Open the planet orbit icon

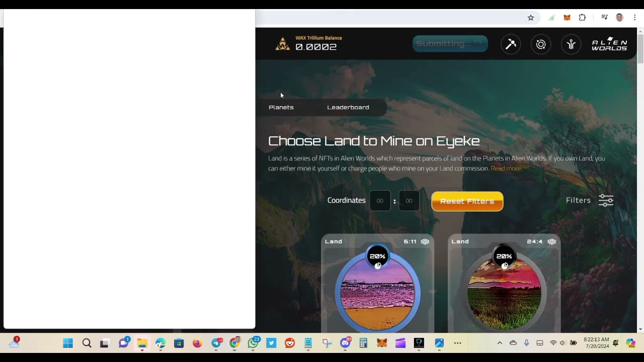pyautogui.click(x=541, y=44)
